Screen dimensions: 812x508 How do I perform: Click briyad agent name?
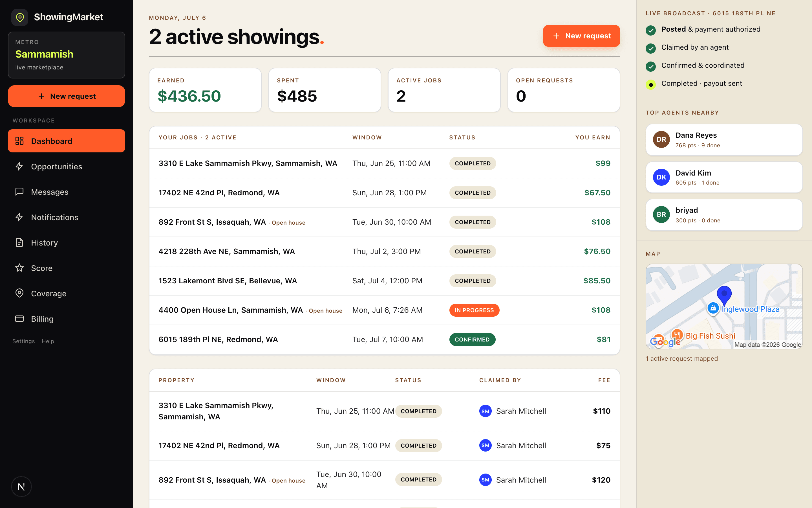(x=687, y=210)
